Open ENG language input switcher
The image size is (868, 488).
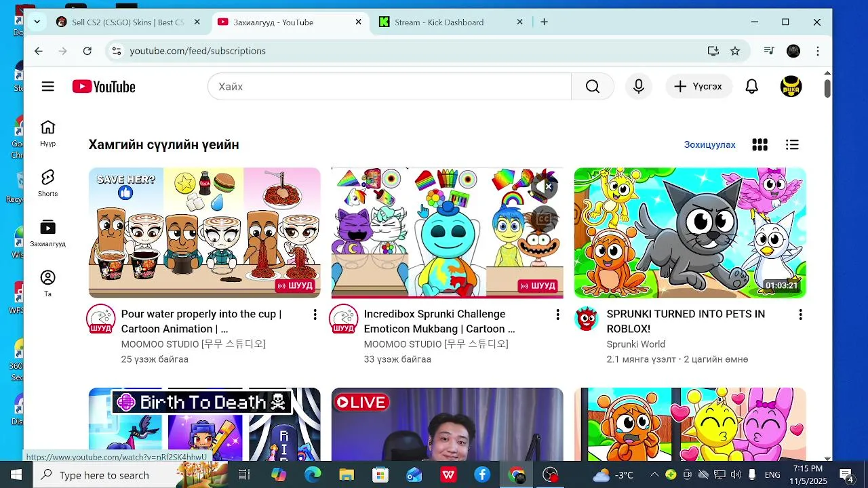772,475
